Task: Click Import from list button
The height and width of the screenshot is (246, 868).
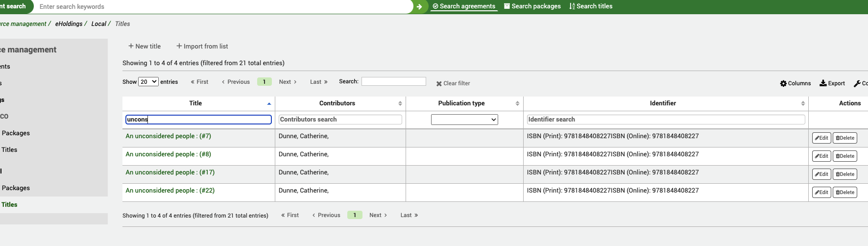Action: pyautogui.click(x=202, y=46)
